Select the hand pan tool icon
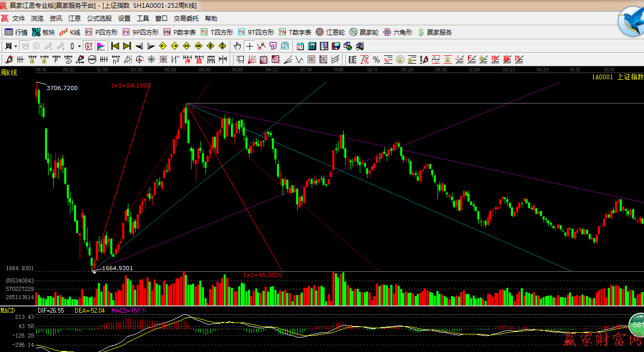This screenshot has width=644, height=352. 238,46
